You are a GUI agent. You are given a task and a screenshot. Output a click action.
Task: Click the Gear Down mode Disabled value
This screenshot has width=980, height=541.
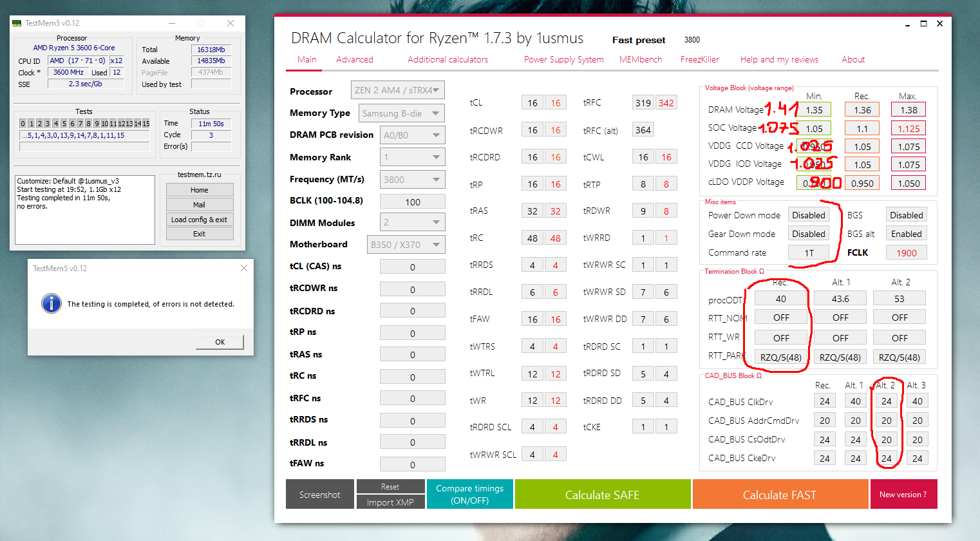[809, 234]
